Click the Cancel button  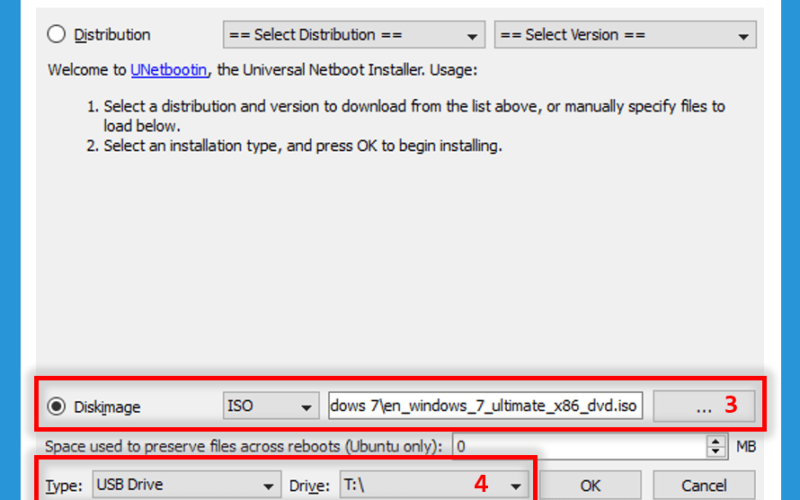(x=704, y=485)
